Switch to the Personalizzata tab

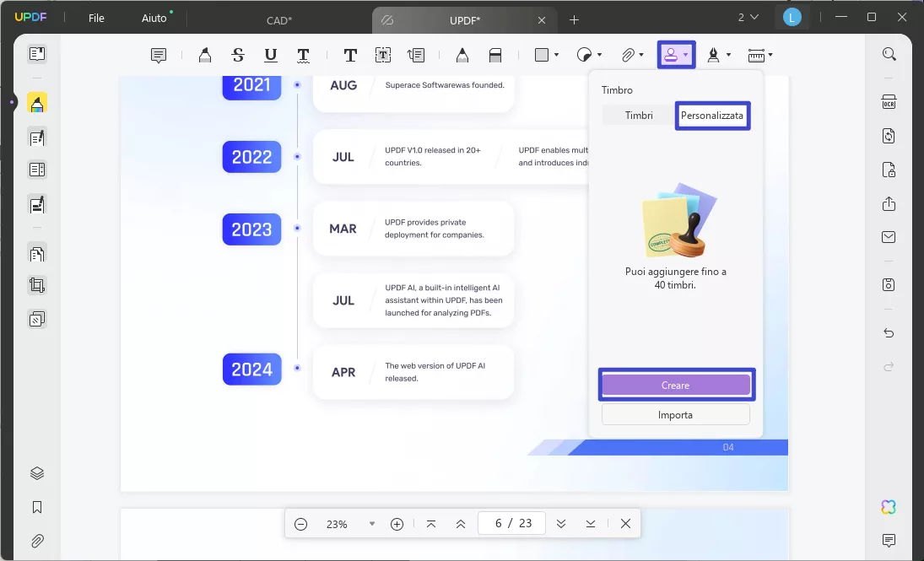tap(712, 116)
